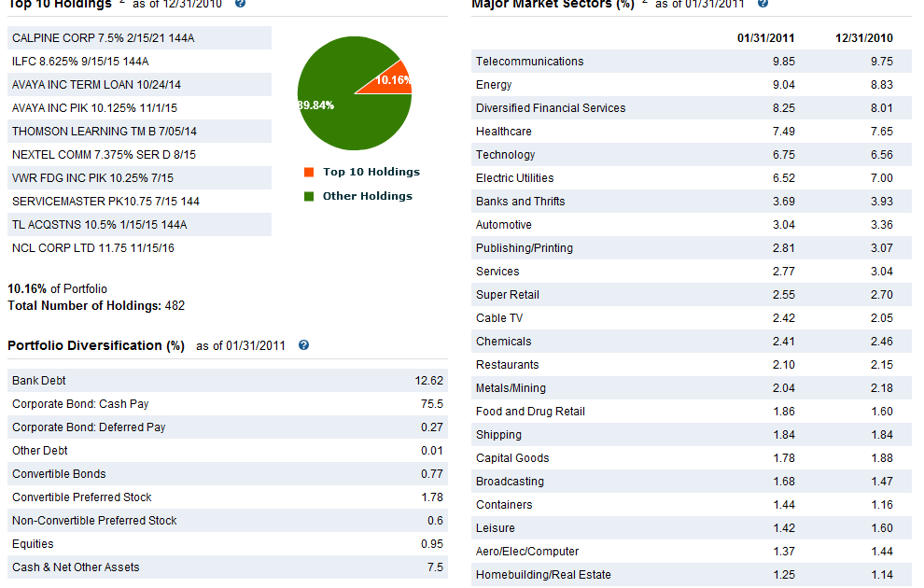The height and width of the screenshot is (588, 924).
Task: Click the green Other Holdings legend square
Action: point(308,195)
